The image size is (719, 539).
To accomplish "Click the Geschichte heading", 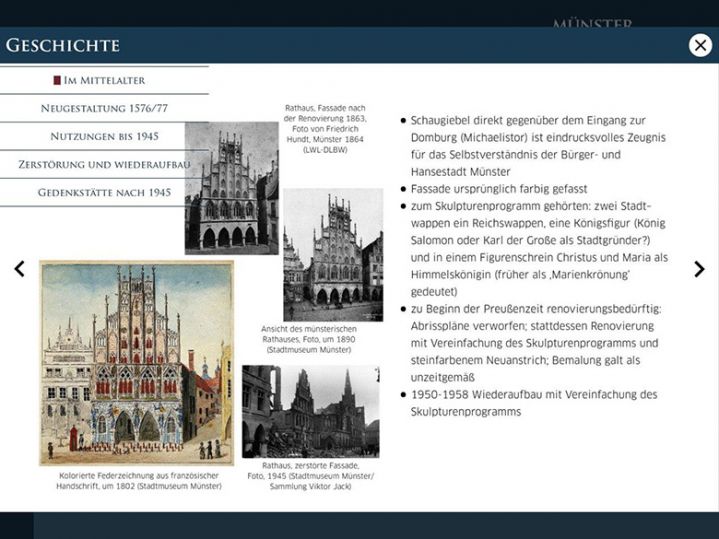I will tap(63, 45).
